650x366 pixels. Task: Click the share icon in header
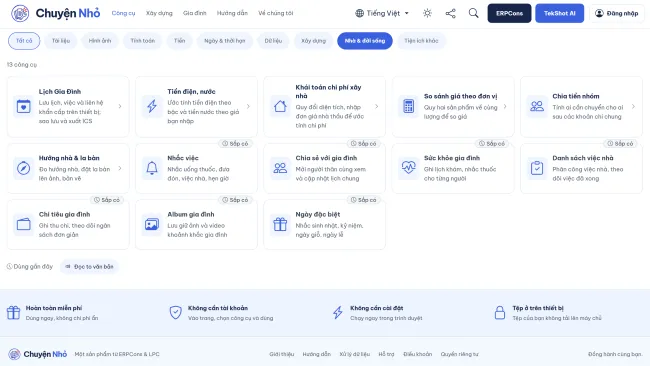(x=450, y=13)
